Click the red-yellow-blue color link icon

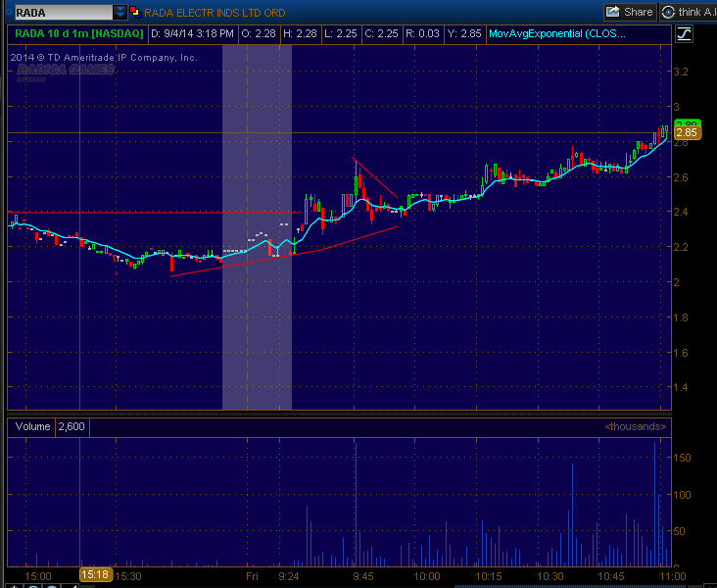tap(135, 12)
